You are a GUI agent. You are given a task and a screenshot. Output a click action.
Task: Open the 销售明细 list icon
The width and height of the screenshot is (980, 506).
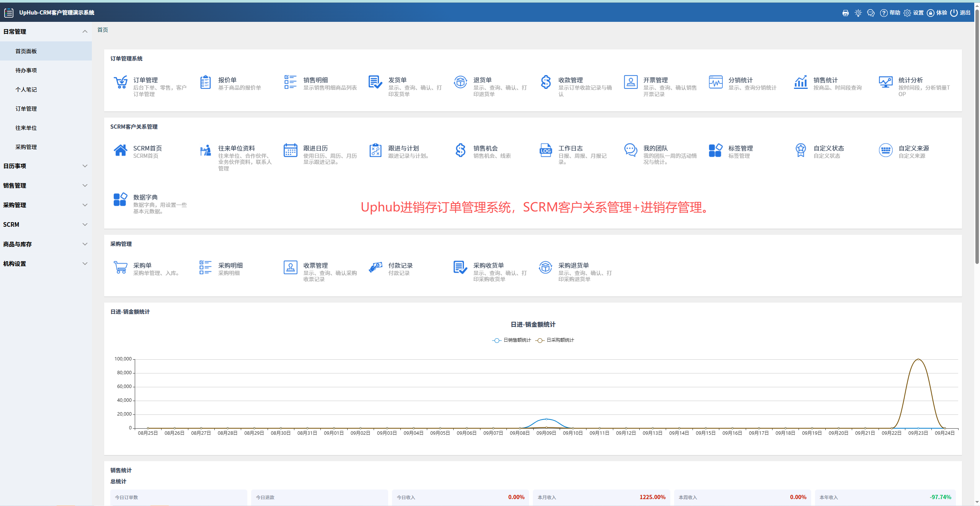(291, 82)
